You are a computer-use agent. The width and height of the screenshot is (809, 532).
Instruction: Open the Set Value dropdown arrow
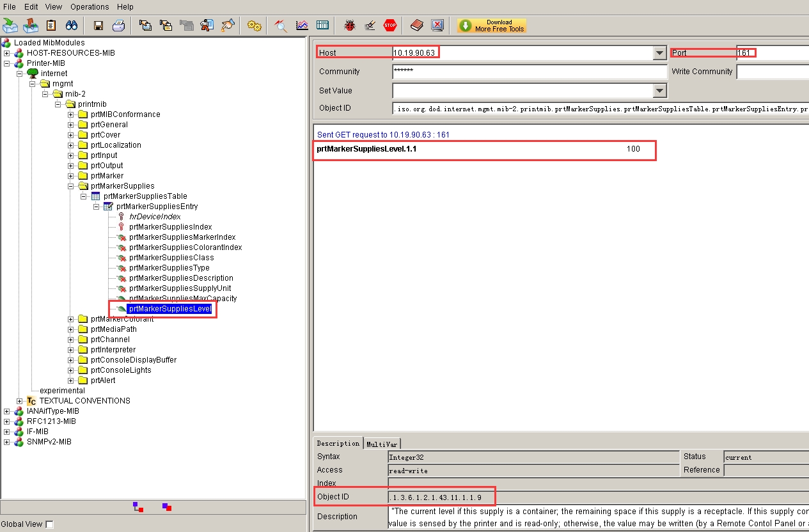click(x=660, y=91)
